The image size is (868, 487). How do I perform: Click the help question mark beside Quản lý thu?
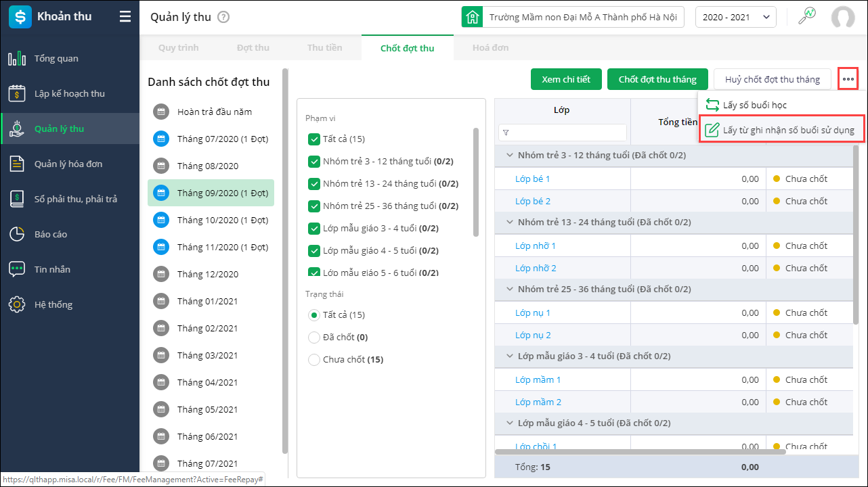point(223,18)
